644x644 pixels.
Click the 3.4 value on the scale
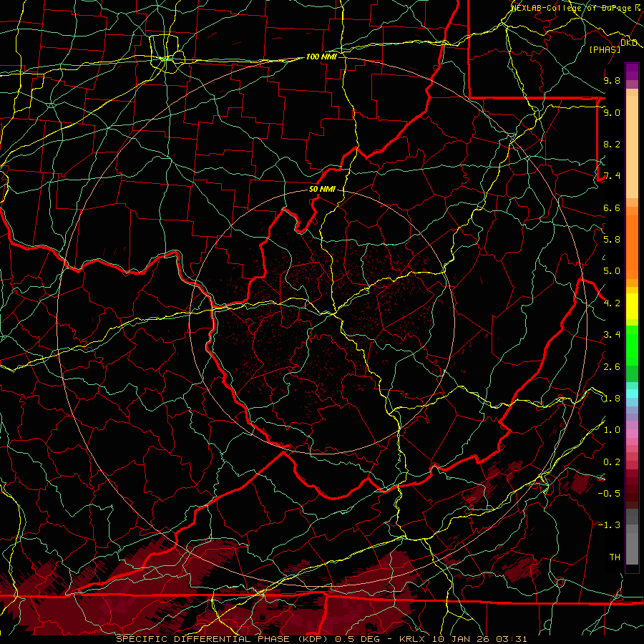click(x=612, y=335)
